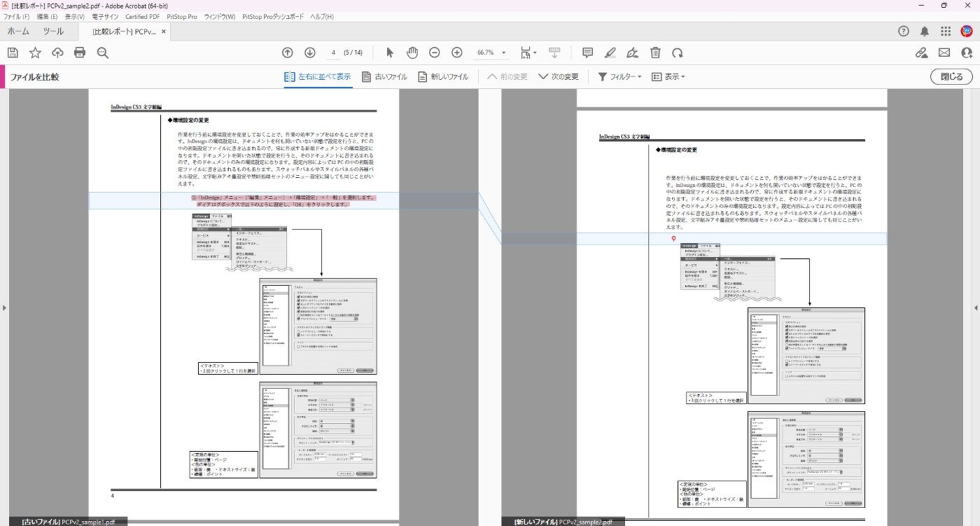Add a sticky note comment

pyautogui.click(x=588, y=53)
